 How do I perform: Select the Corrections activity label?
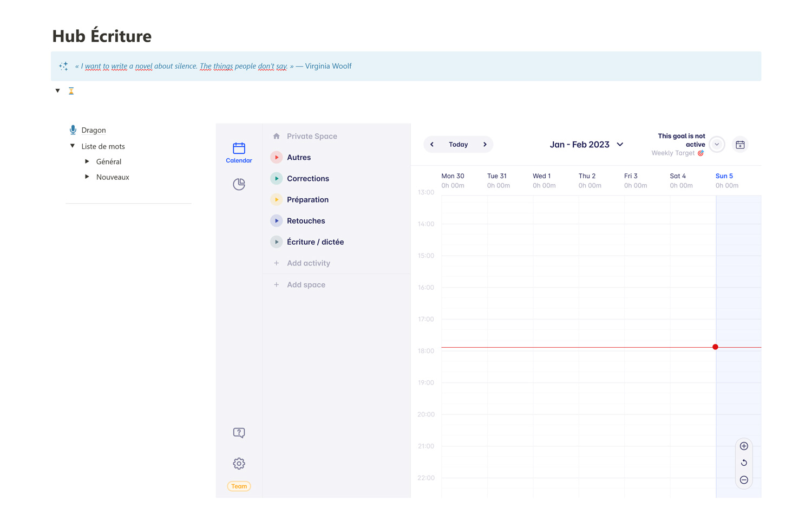click(308, 179)
